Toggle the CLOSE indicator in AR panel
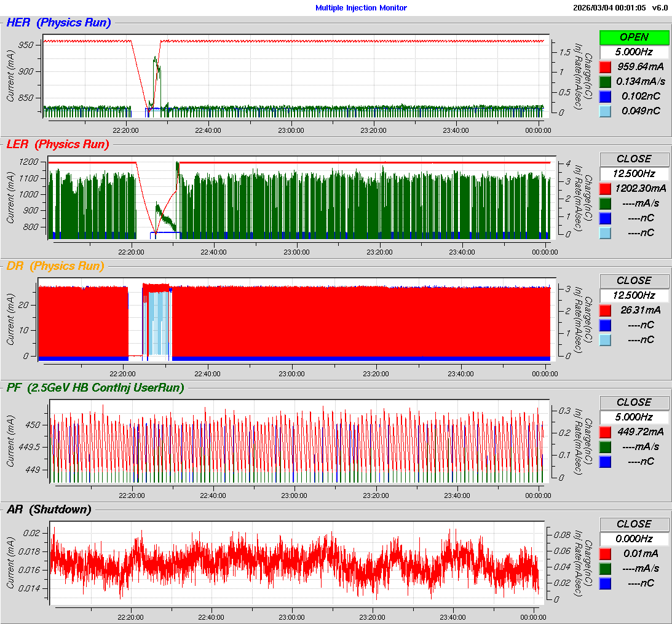672x624 pixels. (633, 524)
